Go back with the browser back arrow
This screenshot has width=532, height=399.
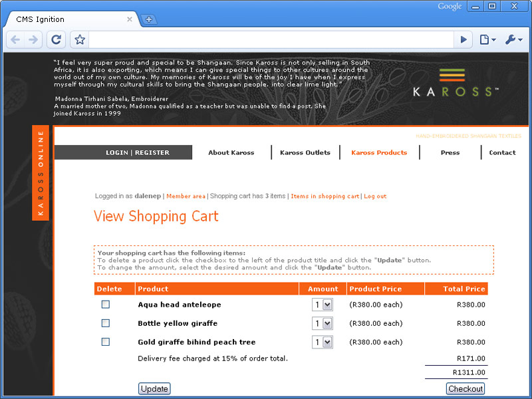pyautogui.click(x=15, y=40)
